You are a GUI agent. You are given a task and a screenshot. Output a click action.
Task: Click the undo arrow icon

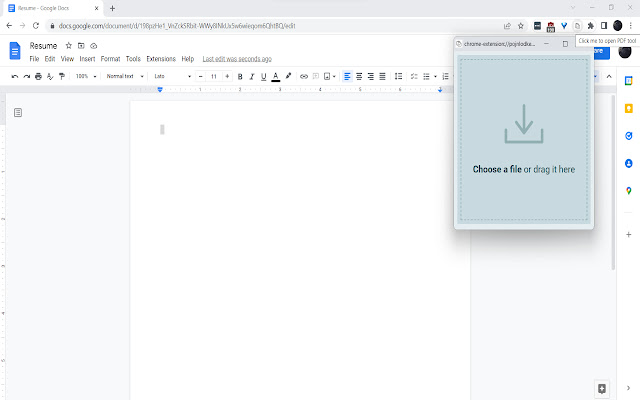point(14,76)
